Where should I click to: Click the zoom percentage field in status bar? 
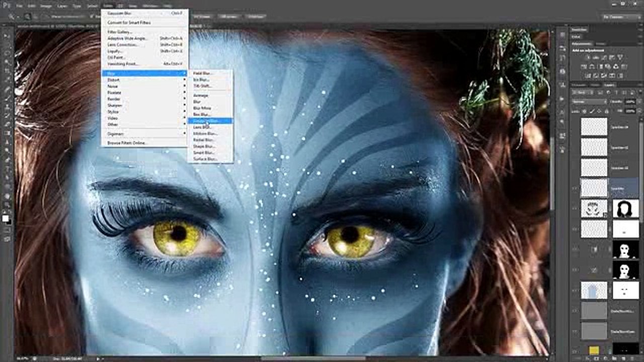click(x=23, y=358)
